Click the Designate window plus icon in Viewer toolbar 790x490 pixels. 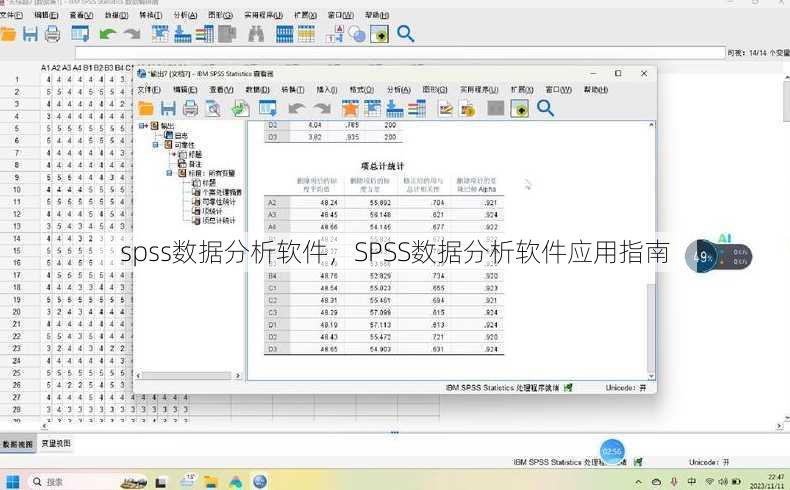pos(519,108)
